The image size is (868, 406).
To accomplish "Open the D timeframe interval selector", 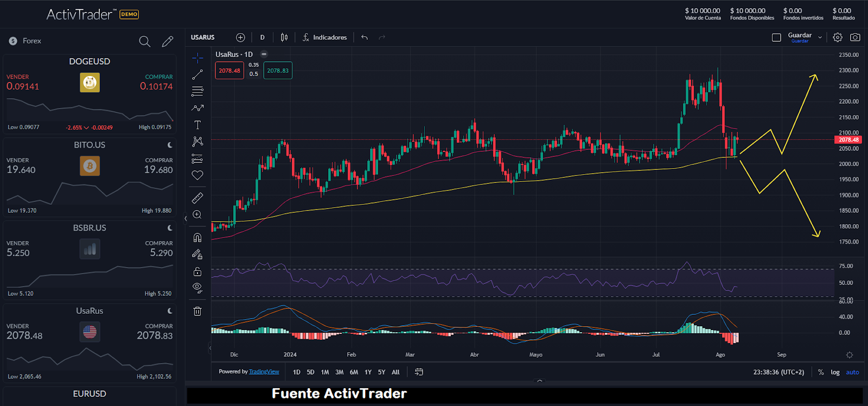I will click(263, 37).
